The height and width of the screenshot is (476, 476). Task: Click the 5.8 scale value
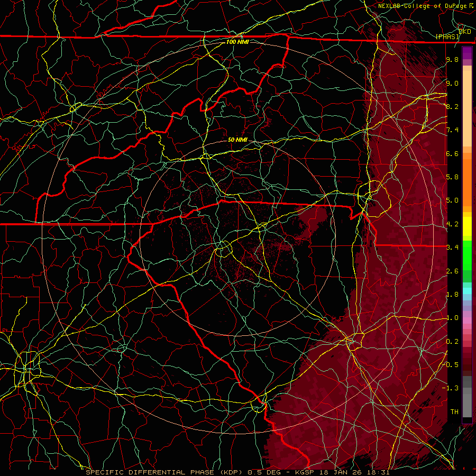pos(452,177)
